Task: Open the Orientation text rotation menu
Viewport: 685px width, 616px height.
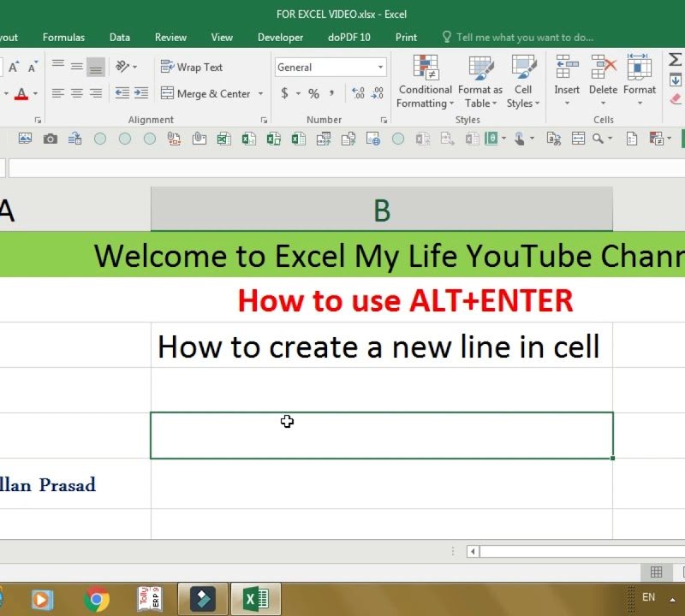Action: coord(126,67)
